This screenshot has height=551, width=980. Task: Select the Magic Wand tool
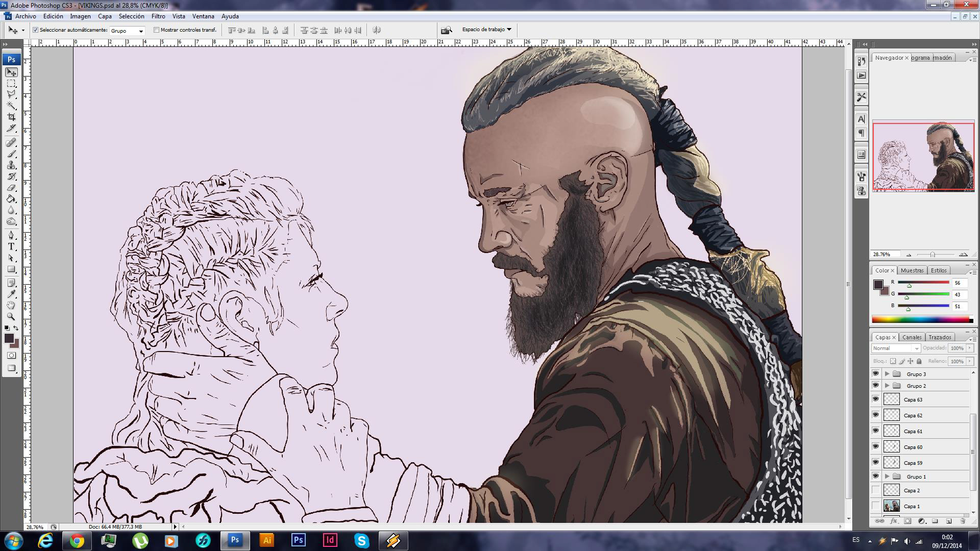tap(11, 106)
